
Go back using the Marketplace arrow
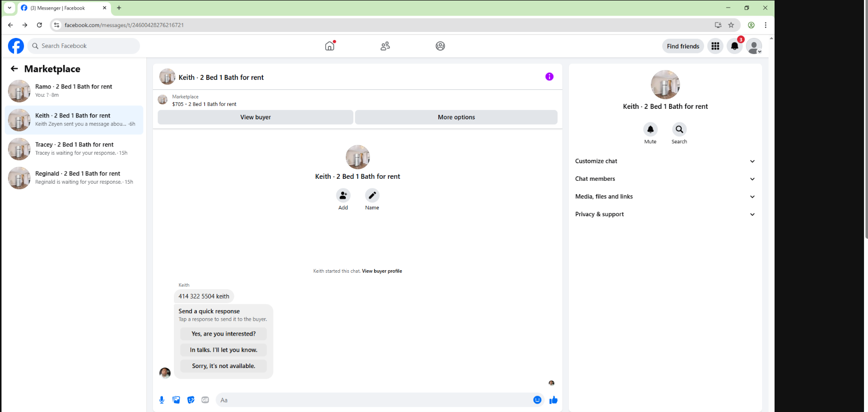(x=14, y=69)
